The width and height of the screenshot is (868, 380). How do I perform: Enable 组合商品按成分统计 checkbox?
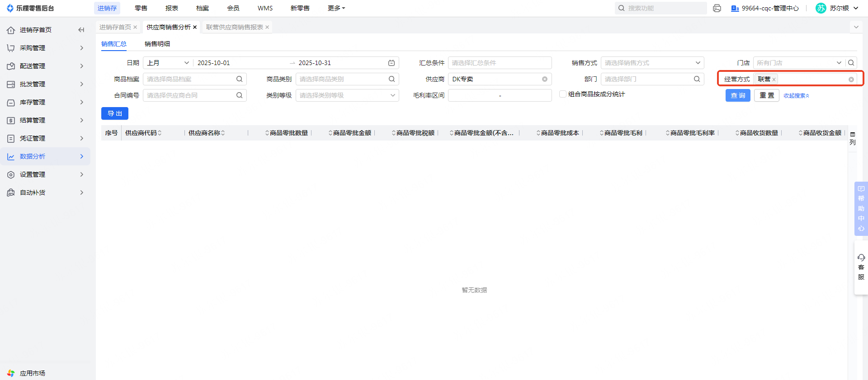pos(563,94)
